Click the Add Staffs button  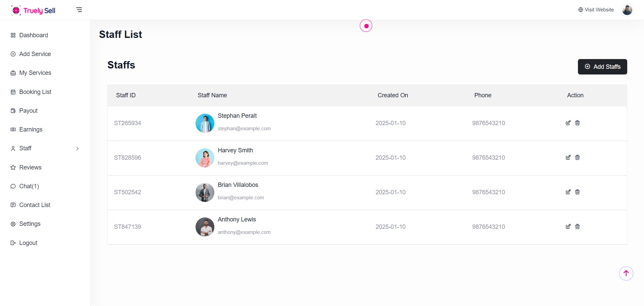602,67
